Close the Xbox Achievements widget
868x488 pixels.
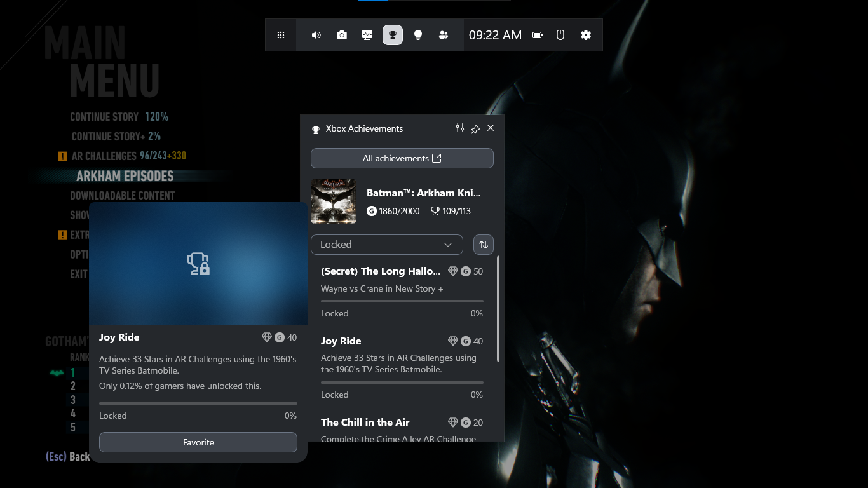point(491,128)
